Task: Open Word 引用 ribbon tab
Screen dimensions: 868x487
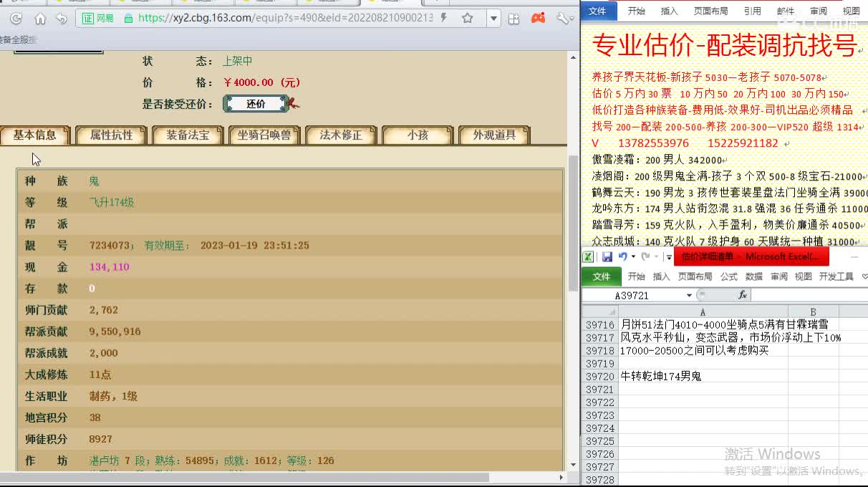Action: tap(752, 11)
